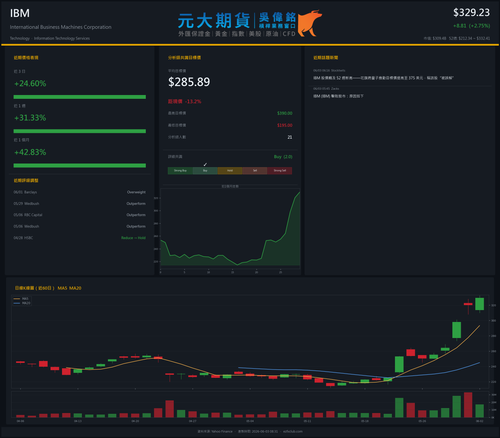Image resolution: width=500 pixels, height=438 pixels.
Task: Open the Zacks IBM news headline
Action: [338, 96]
